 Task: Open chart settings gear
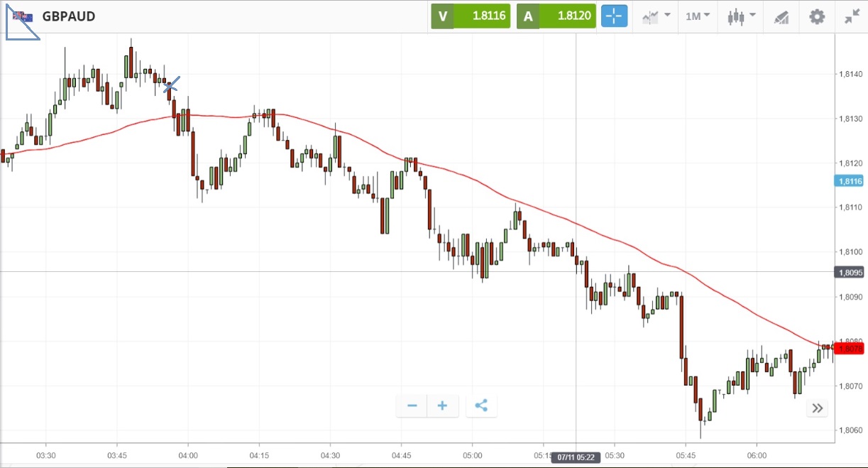(817, 16)
